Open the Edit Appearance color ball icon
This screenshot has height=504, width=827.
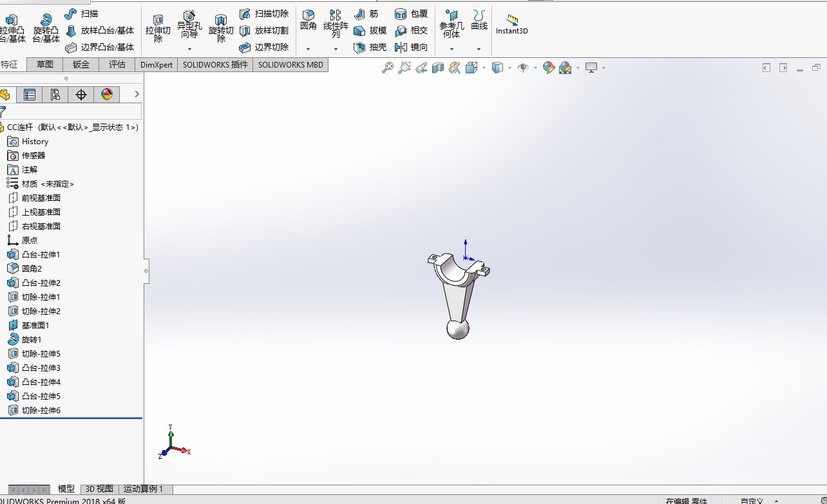click(x=549, y=68)
